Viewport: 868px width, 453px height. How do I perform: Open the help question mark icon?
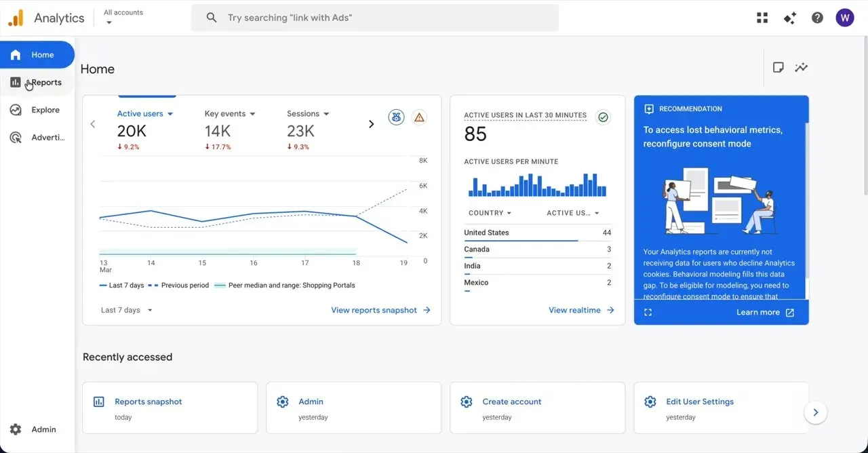pos(817,18)
